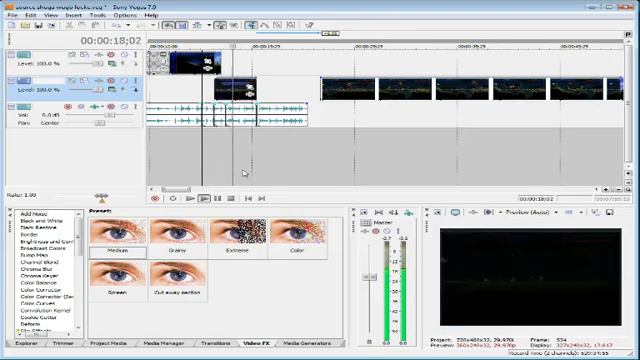Select the Envelope Edit tool icon
This screenshot has width=640, height=360.
264,25
